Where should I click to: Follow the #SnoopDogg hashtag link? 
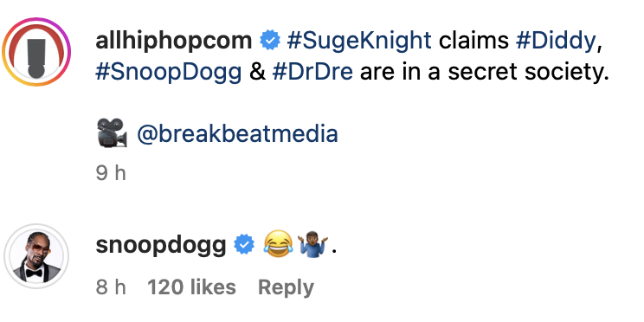[x=169, y=73]
